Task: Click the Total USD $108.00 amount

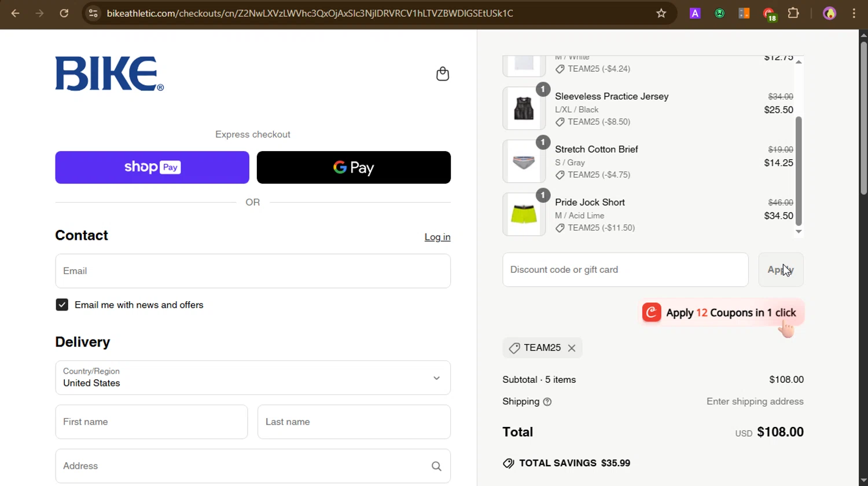Action: pos(770,432)
